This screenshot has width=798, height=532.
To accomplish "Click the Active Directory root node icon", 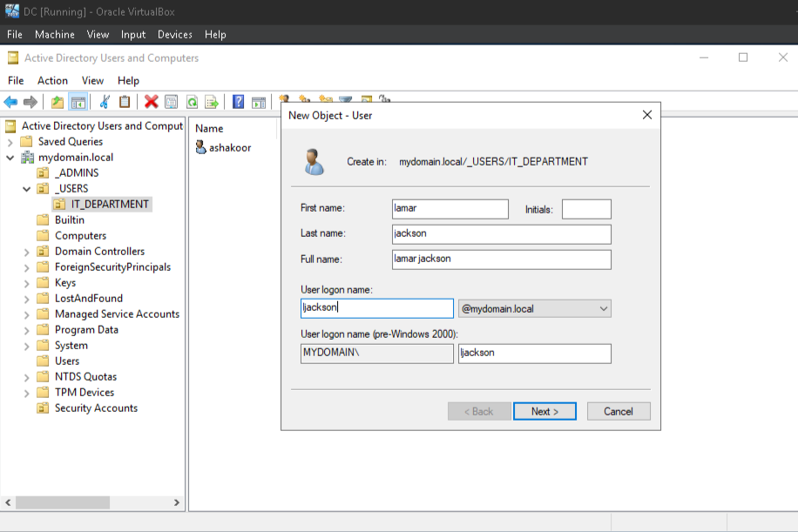I will [x=10, y=125].
